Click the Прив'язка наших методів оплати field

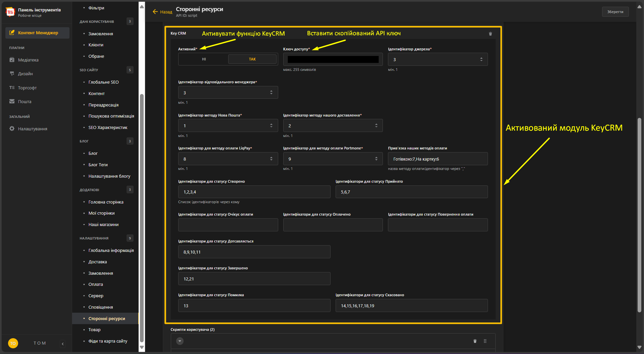(x=438, y=159)
